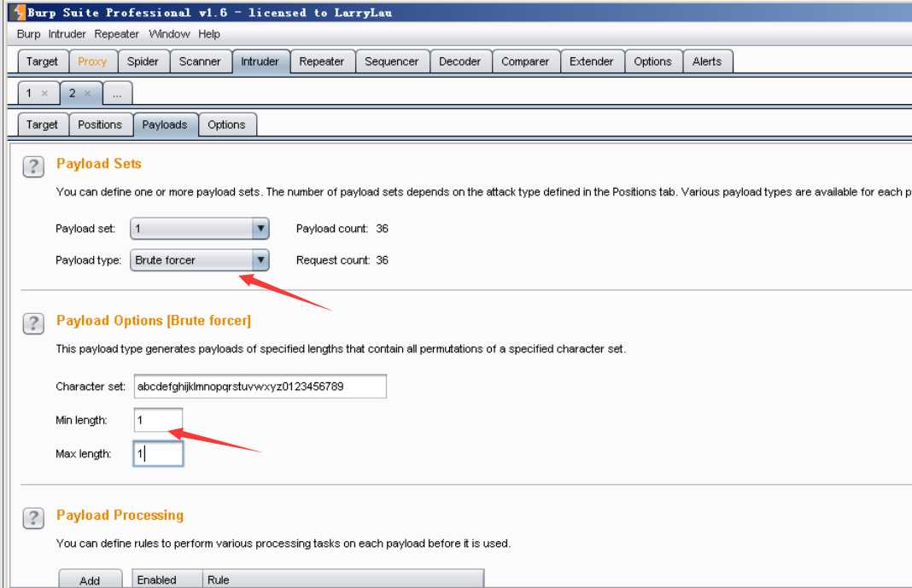Select the main Intruder tab
The width and height of the screenshot is (912, 588).
(x=260, y=61)
